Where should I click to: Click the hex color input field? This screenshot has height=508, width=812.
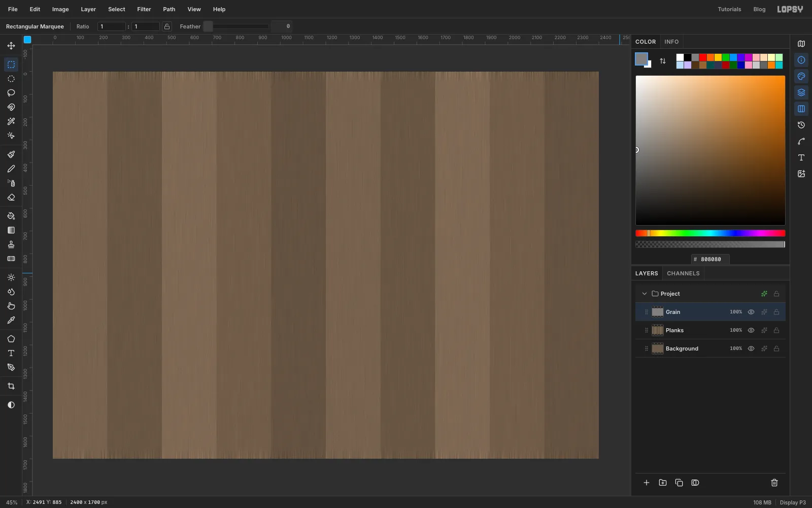click(x=710, y=259)
